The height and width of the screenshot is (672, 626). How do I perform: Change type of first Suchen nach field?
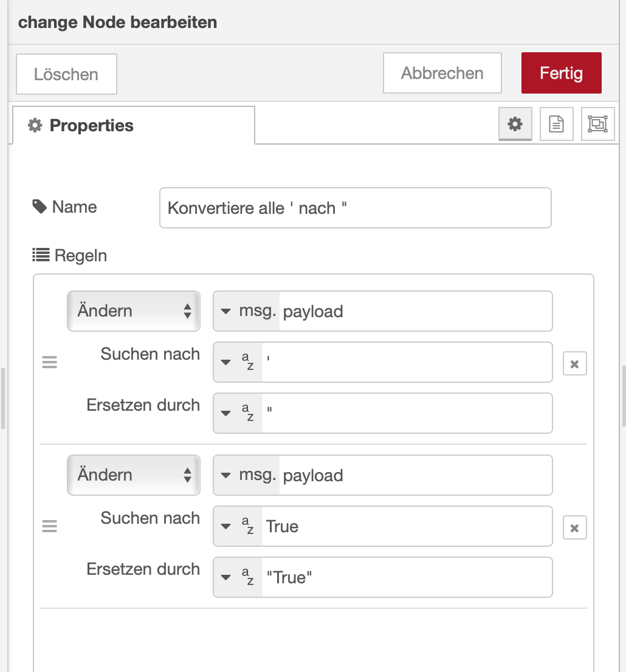(x=238, y=362)
